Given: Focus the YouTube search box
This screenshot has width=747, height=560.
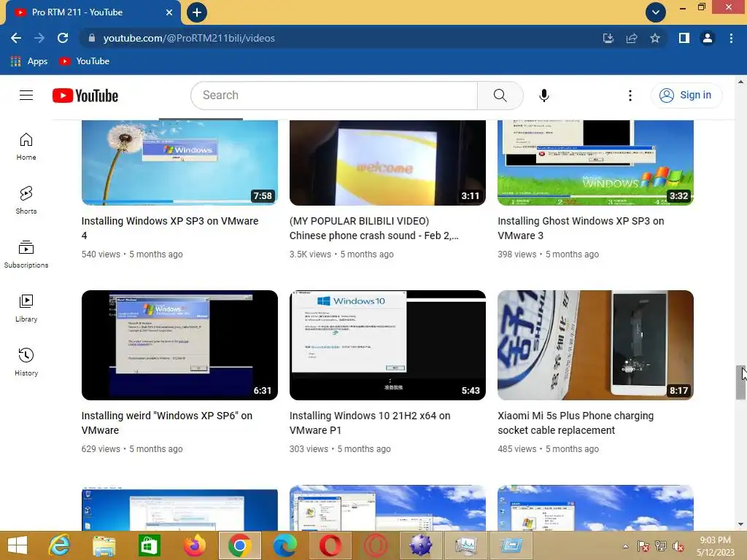Looking at the screenshot, I should (x=334, y=96).
